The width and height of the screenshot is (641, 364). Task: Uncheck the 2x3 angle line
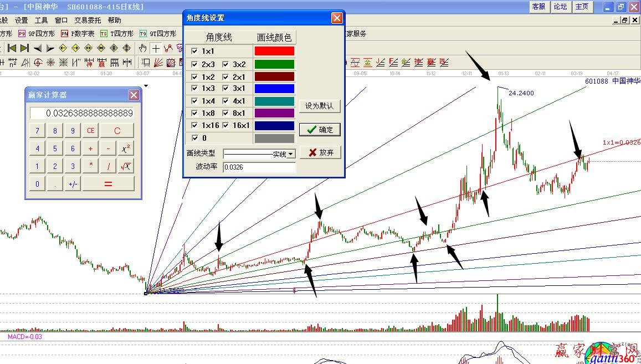(x=194, y=64)
